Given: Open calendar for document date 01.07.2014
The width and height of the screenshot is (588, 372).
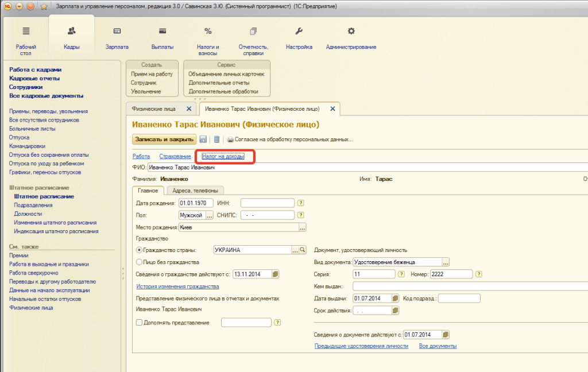Looking at the screenshot, I should coord(446,335).
